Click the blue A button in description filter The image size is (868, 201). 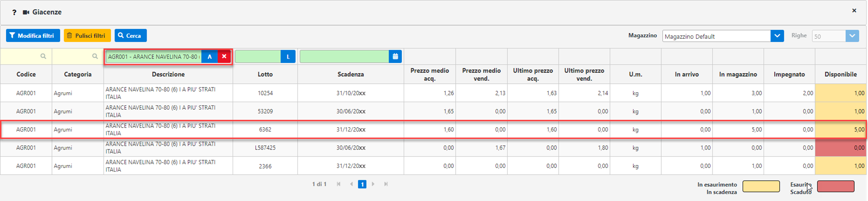(209, 57)
